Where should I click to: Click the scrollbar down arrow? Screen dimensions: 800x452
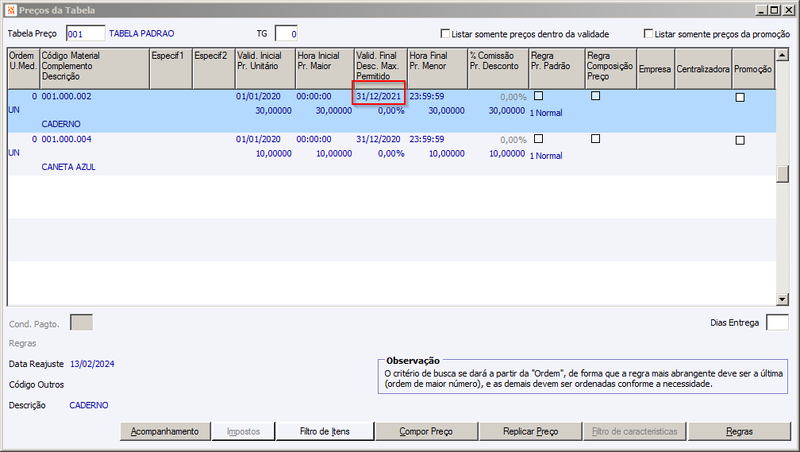click(x=782, y=299)
